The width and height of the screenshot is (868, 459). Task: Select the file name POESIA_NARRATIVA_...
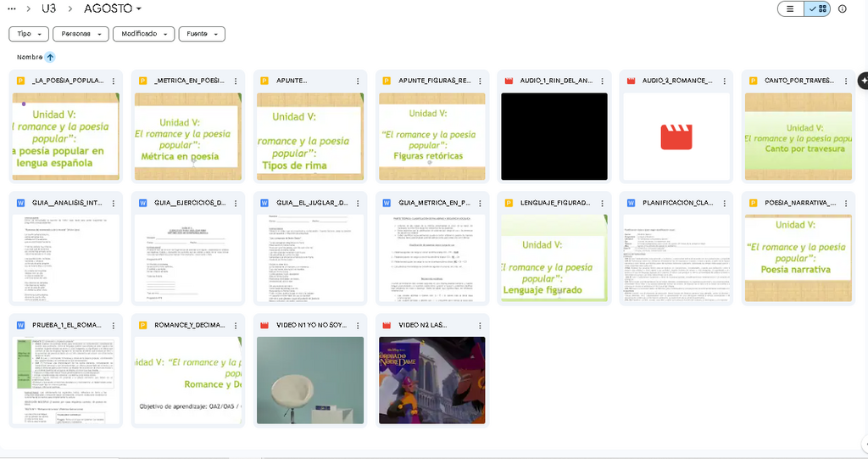click(800, 204)
